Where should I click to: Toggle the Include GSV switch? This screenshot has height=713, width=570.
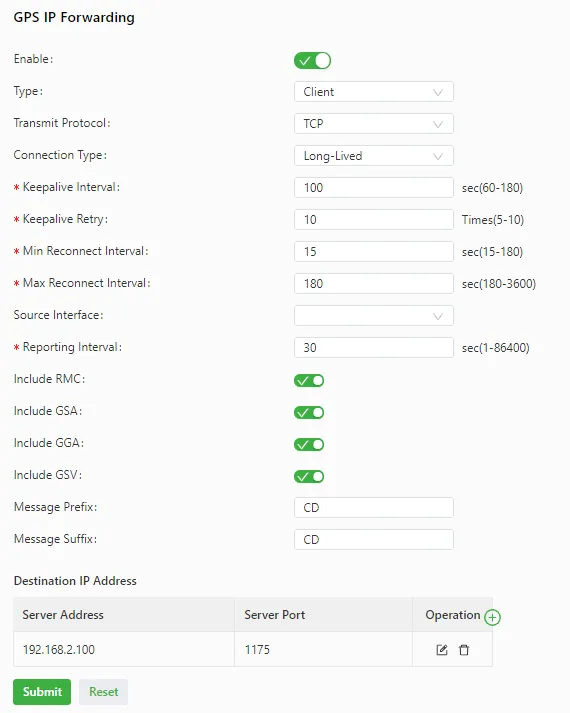309,477
